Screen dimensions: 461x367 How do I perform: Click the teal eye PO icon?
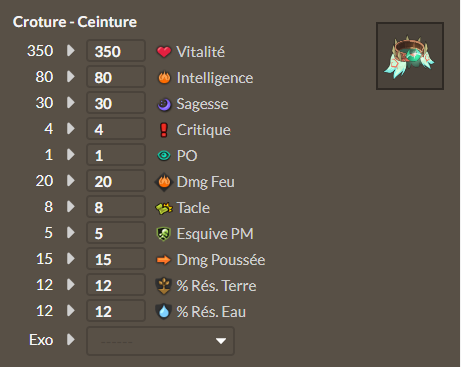[x=164, y=156]
